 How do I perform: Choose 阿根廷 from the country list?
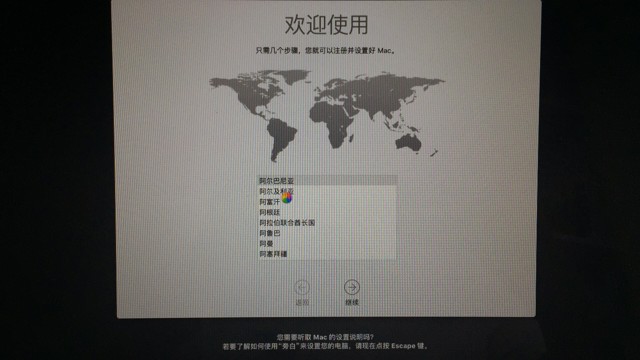pos(327,212)
